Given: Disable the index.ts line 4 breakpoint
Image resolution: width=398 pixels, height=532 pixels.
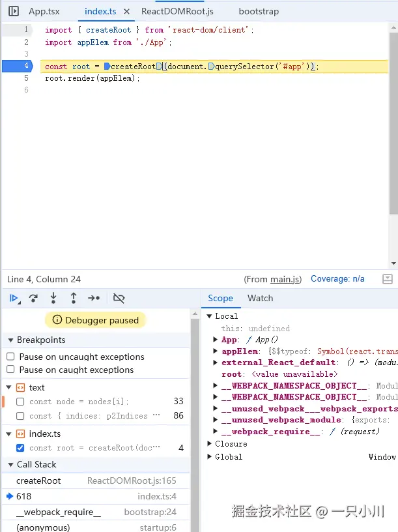Looking at the screenshot, I should point(20,448).
